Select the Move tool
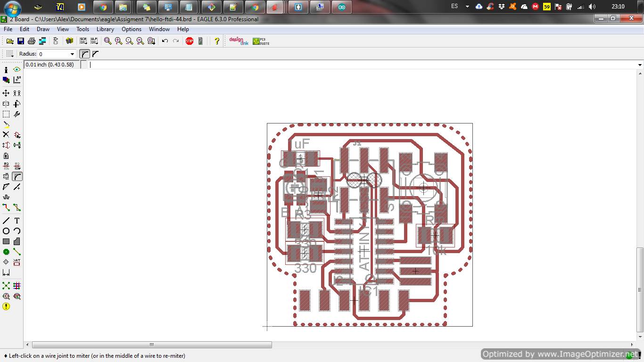The width and height of the screenshot is (644, 362). click(x=6, y=93)
